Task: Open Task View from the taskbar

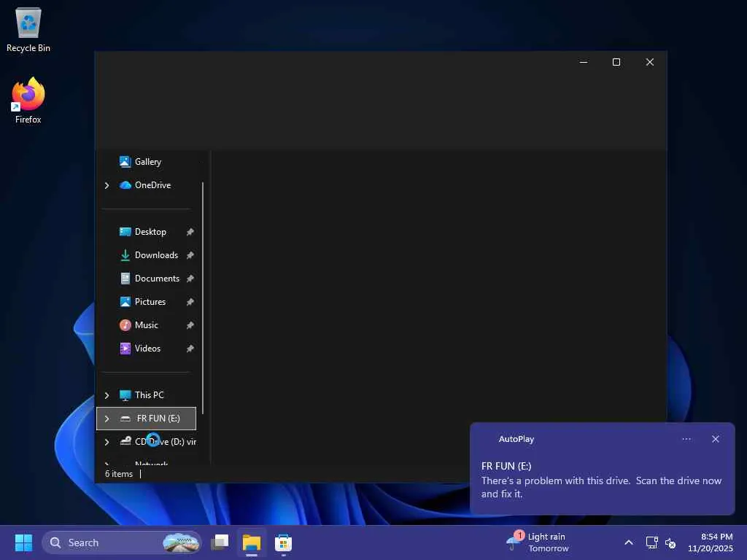Action: pyautogui.click(x=220, y=542)
